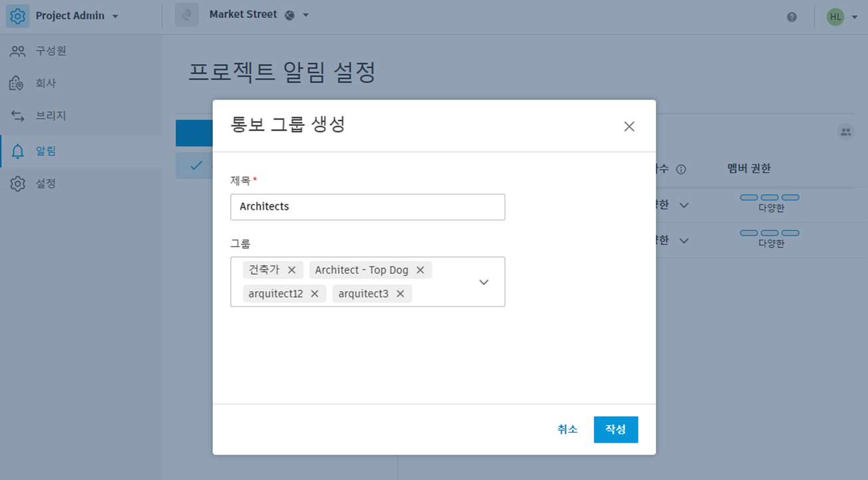868x480 pixels.
Task: Click the info icon next to the 수 column
Action: click(680, 169)
